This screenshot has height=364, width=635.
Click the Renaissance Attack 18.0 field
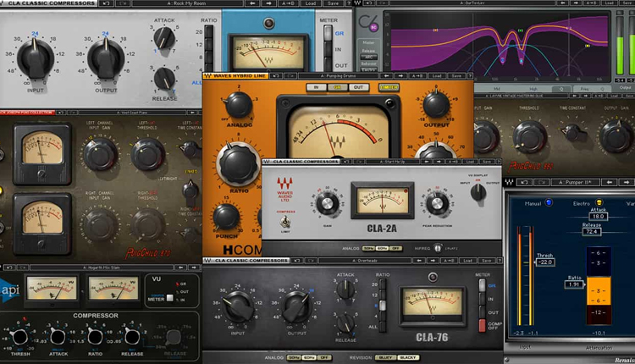pyautogui.click(x=598, y=216)
